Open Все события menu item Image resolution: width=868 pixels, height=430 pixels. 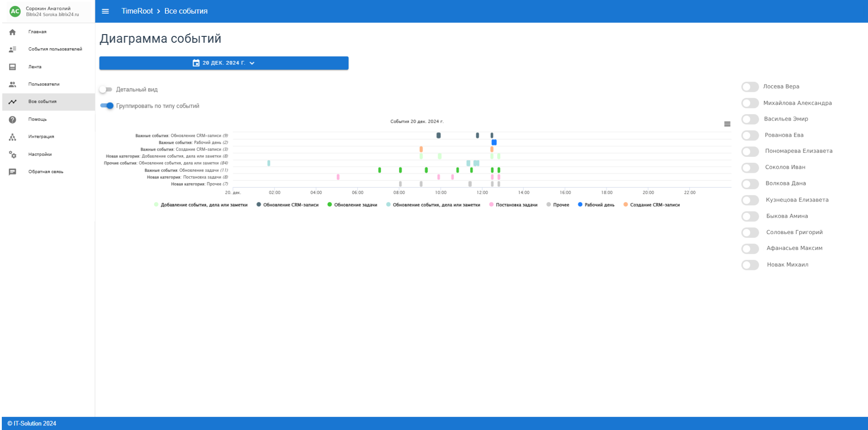(x=42, y=102)
